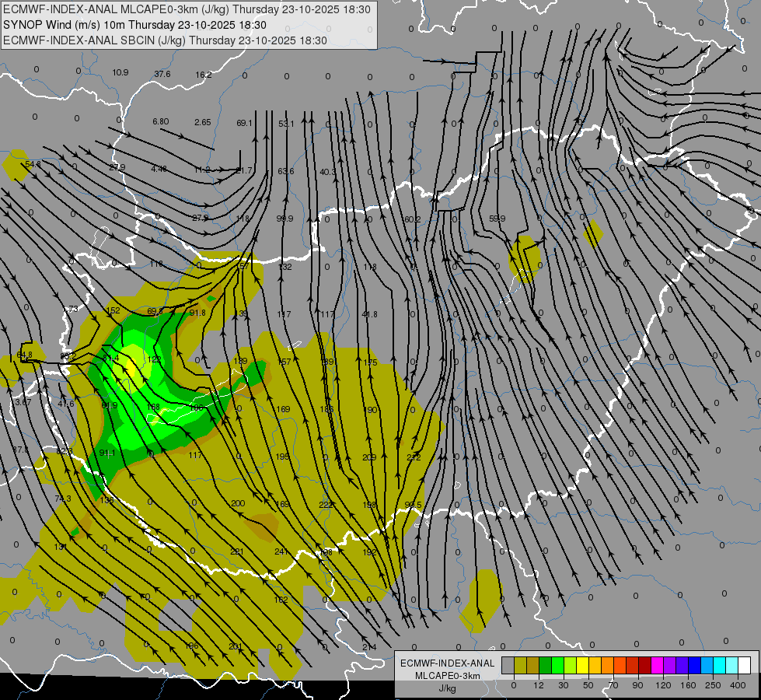Click the map value 209
This screenshot has height=700, width=761.
pos(369,457)
